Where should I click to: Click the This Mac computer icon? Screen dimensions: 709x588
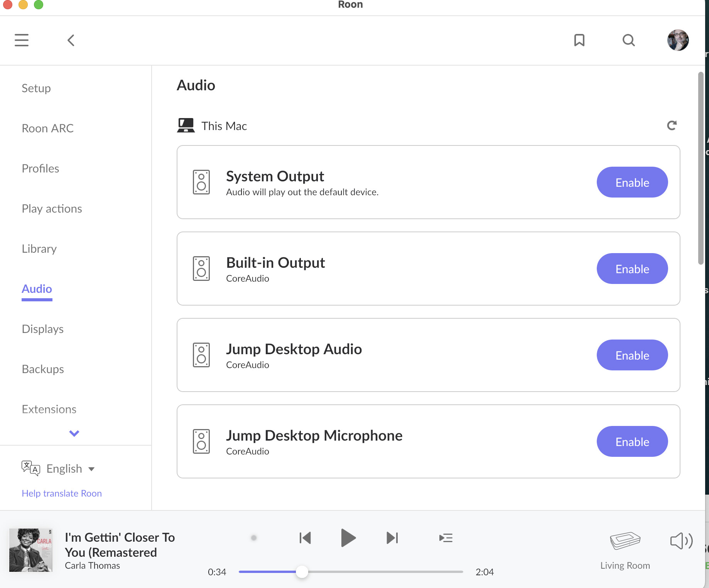pos(186,125)
